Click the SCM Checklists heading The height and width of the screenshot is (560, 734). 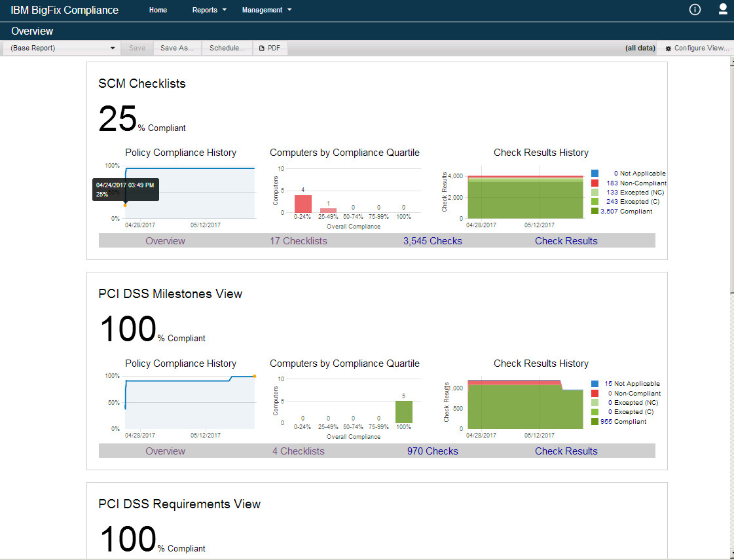point(142,83)
